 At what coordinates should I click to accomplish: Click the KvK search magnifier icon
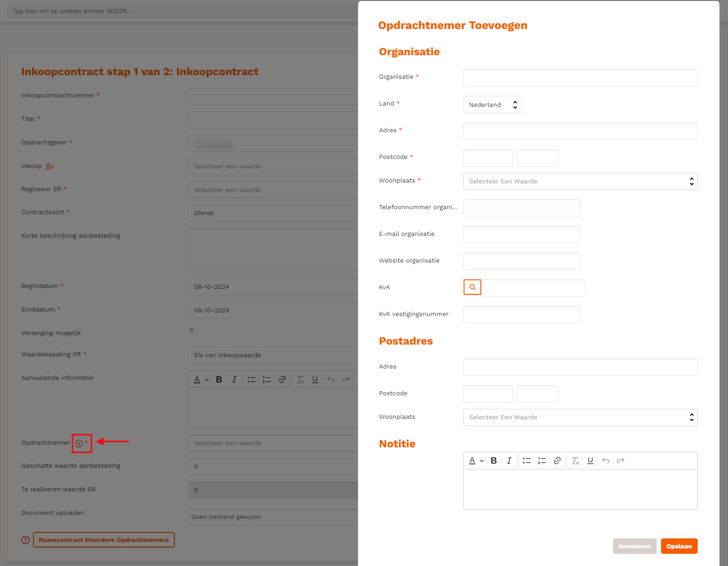coord(472,287)
